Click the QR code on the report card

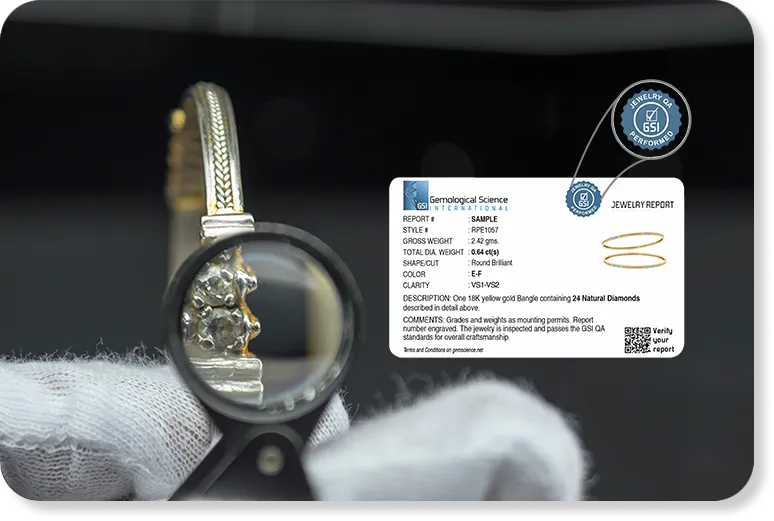click(x=637, y=340)
